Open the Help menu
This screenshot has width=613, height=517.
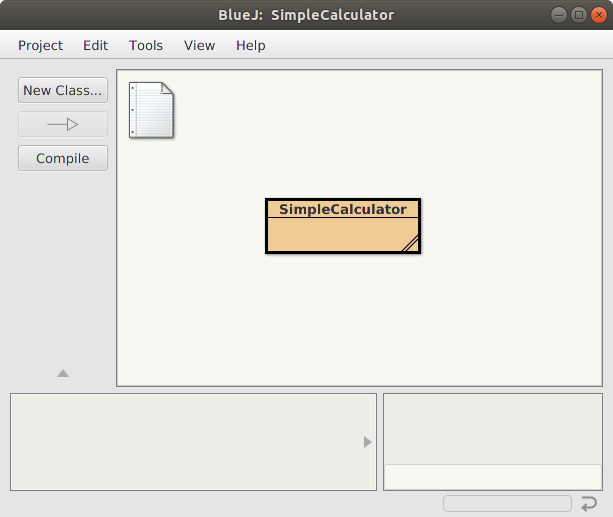[251, 45]
